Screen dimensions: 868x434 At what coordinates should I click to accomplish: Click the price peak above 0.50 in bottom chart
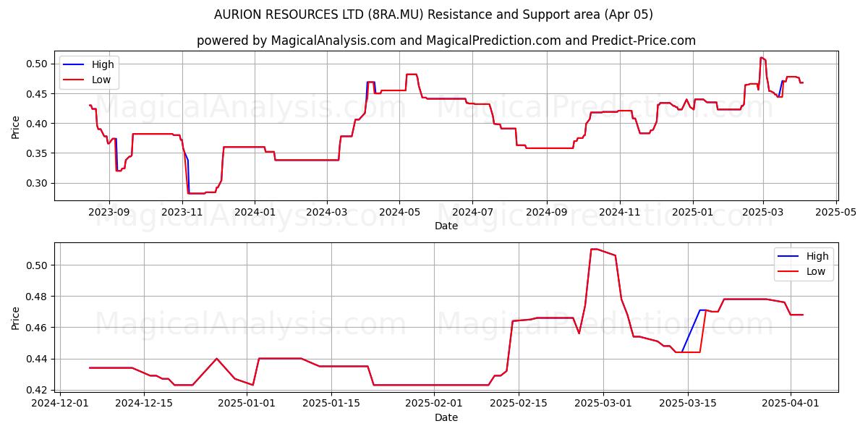point(594,249)
